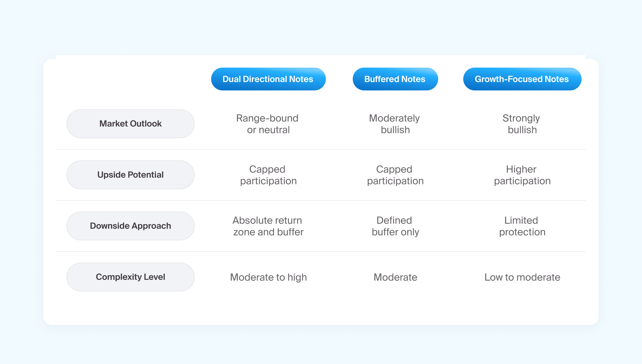Screen dimensions: 642x364
Task: Click the Dual Directional Notes header pill
Action: pos(268,79)
